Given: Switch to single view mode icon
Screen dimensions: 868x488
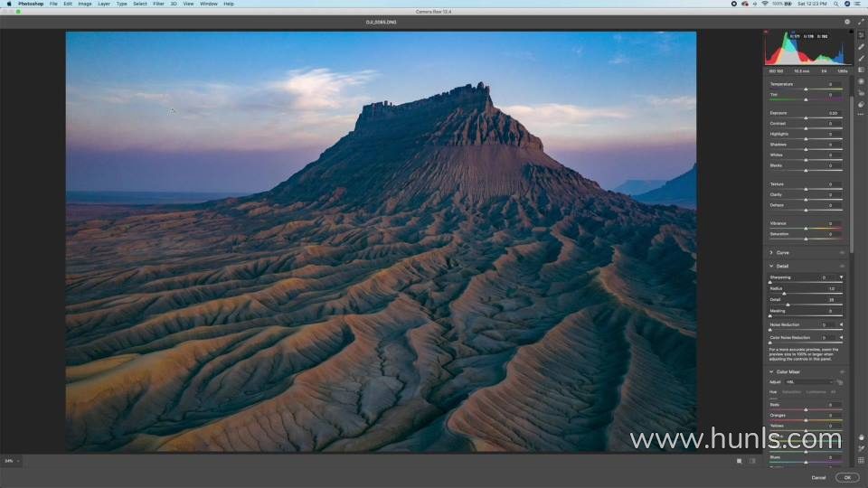Looking at the screenshot, I should coord(739,460).
